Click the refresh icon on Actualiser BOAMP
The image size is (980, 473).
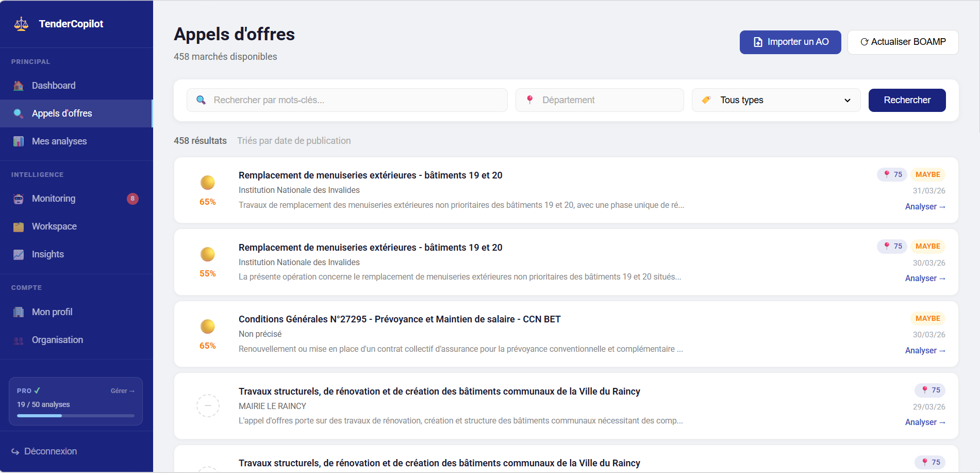[865, 42]
